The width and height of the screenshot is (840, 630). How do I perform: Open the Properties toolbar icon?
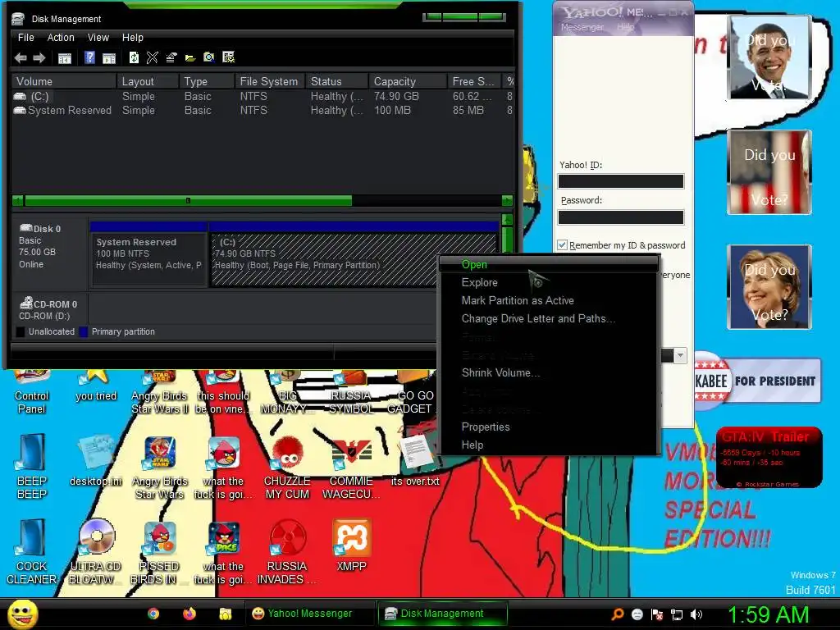pos(171,57)
